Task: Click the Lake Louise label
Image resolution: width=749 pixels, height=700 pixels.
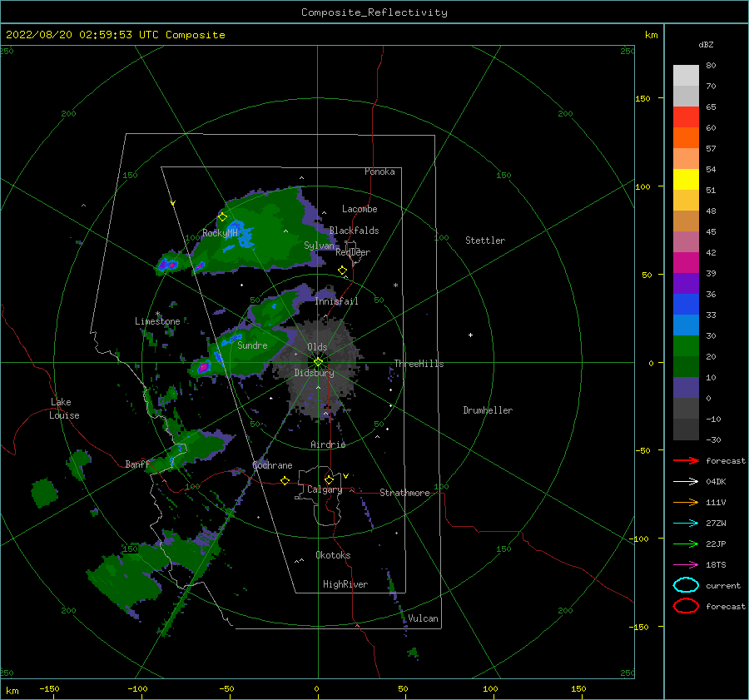Action: coord(64,409)
